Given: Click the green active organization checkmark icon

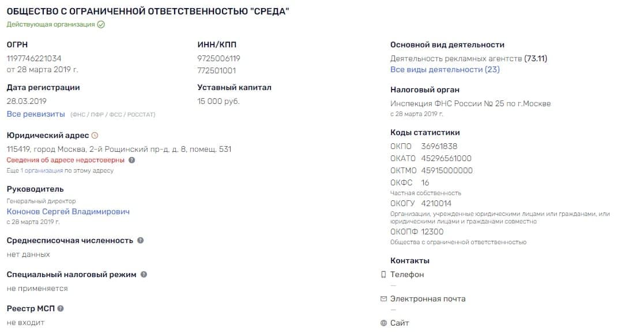Looking at the screenshot, I should (101, 25).
